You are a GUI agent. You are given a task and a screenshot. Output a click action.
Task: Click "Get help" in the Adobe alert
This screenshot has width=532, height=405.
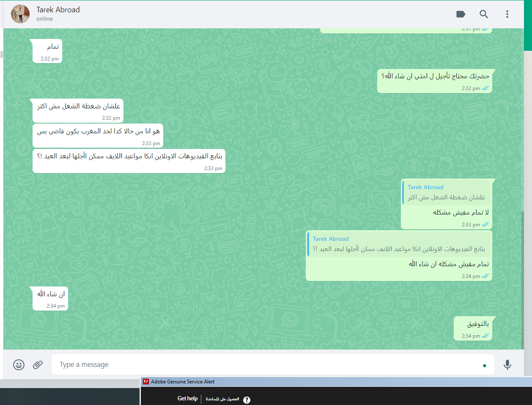pyautogui.click(x=187, y=399)
